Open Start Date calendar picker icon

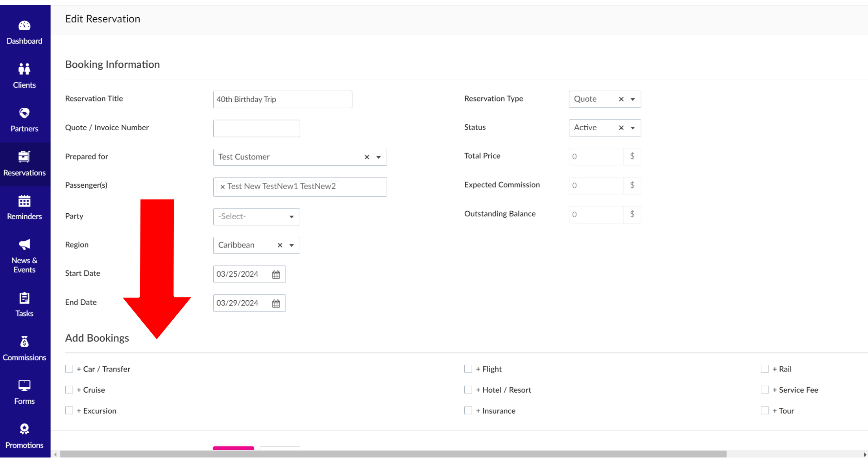tap(276, 274)
